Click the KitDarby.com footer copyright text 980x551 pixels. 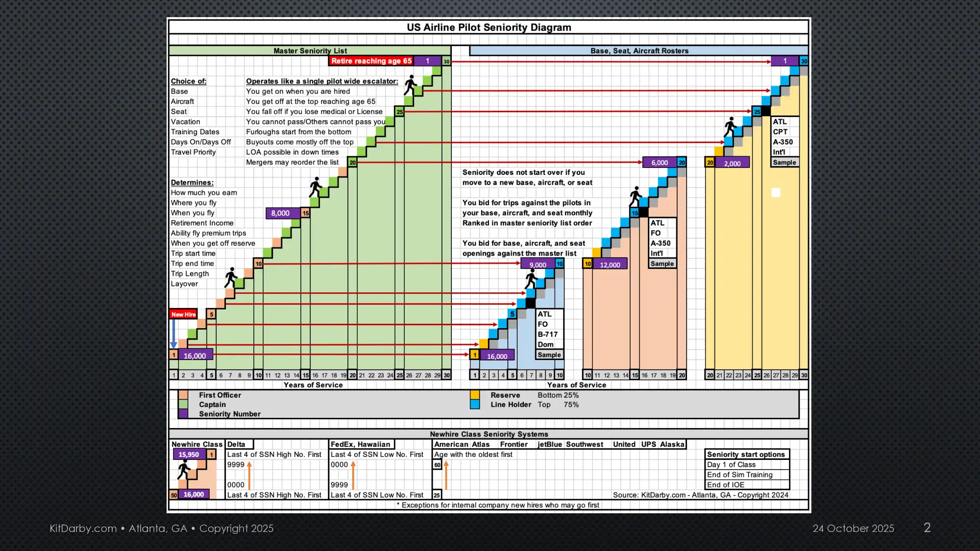click(x=161, y=528)
